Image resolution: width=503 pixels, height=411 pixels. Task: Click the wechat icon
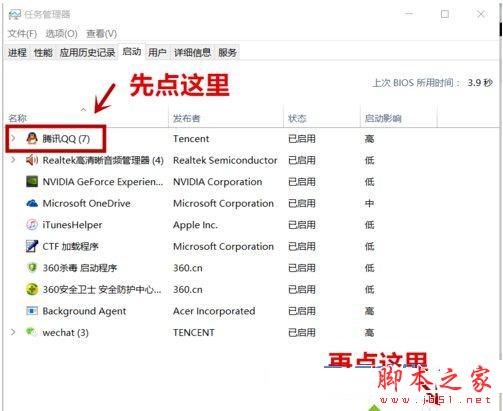(31, 332)
